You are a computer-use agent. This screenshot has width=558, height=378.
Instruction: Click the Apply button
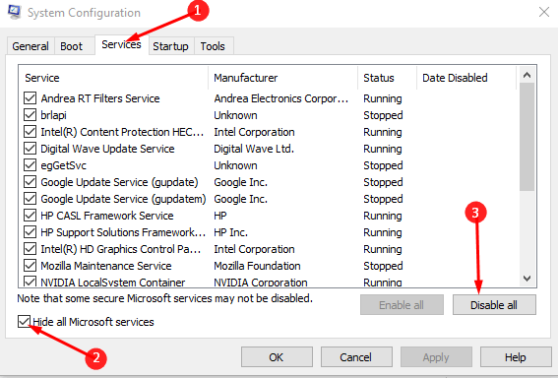pyautogui.click(x=436, y=357)
